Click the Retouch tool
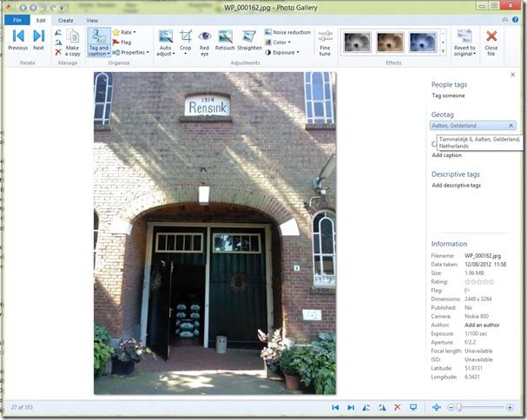This screenshot has width=527, height=420. tap(225, 41)
